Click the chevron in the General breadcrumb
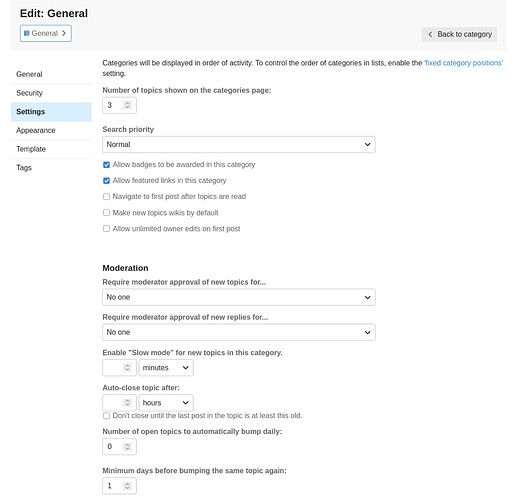This screenshot has height=500, width=528. 64,33
